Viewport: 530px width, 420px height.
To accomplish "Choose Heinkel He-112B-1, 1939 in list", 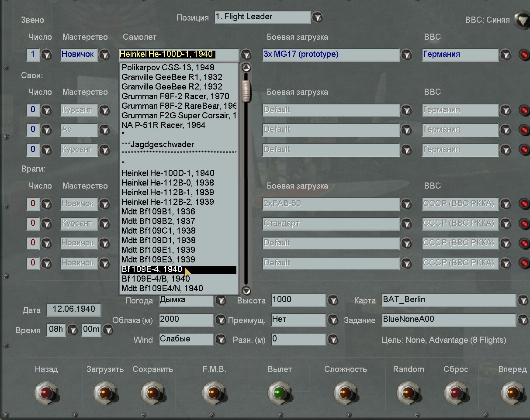I will 179,192.
